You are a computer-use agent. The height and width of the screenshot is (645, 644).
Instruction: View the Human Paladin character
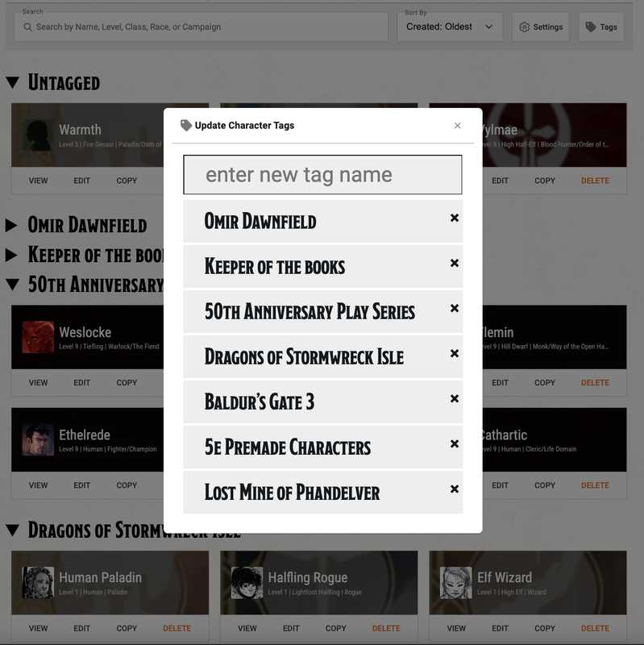click(38, 629)
